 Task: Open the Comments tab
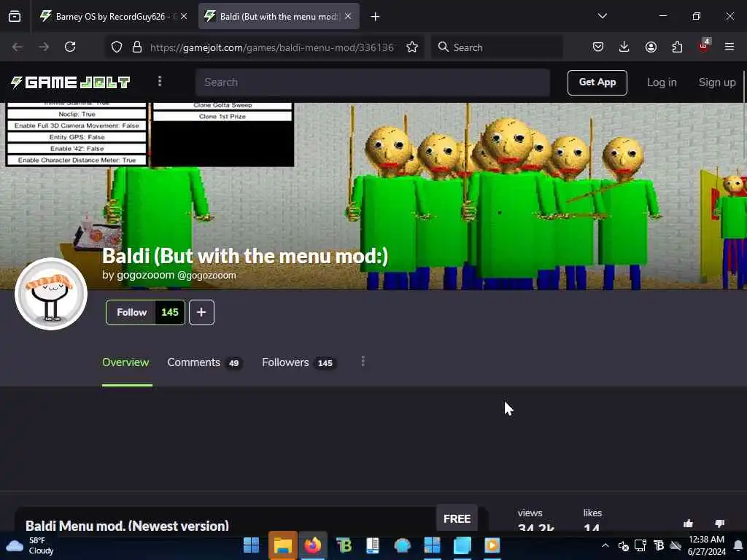(x=205, y=362)
